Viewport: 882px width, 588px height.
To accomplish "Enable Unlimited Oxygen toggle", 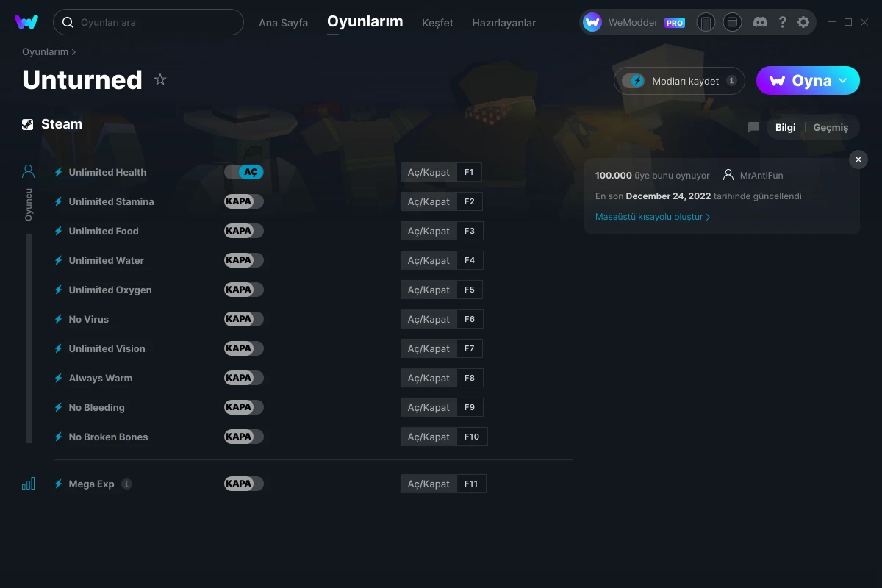I will tap(244, 290).
